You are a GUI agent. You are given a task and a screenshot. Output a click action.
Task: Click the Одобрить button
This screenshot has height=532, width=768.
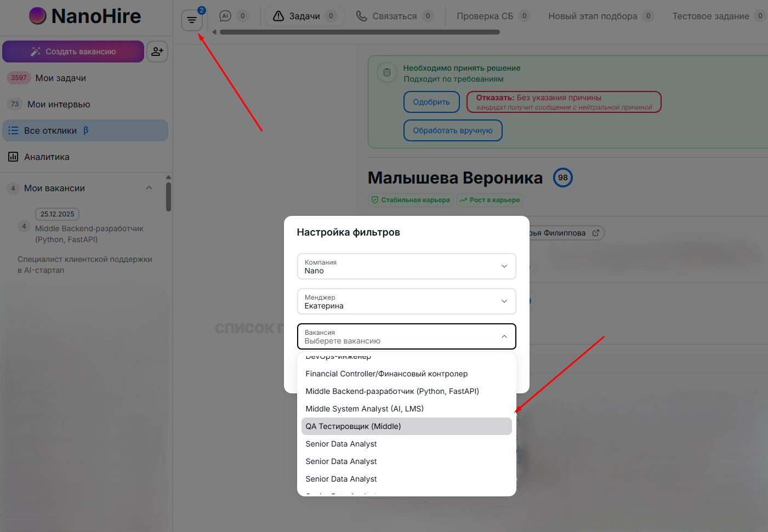[431, 102]
